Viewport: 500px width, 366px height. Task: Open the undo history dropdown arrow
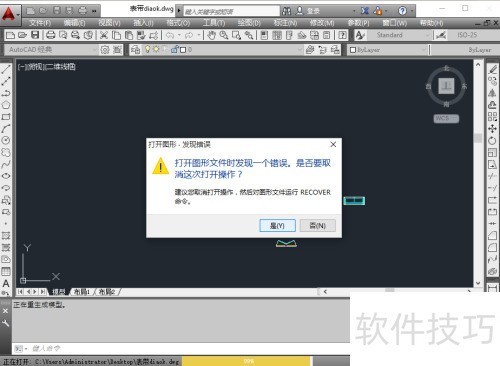pyautogui.click(x=179, y=35)
